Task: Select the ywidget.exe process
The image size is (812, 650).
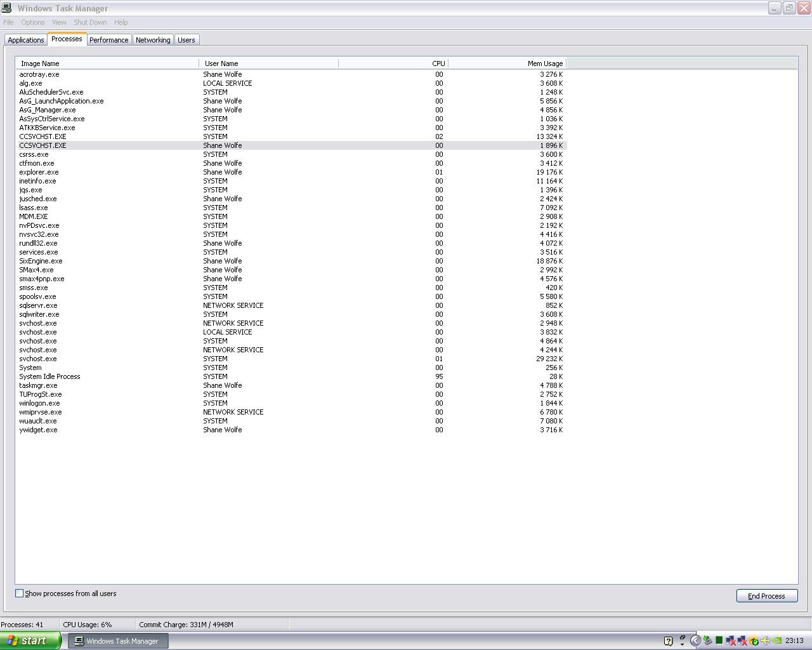Action: (x=291, y=430)
